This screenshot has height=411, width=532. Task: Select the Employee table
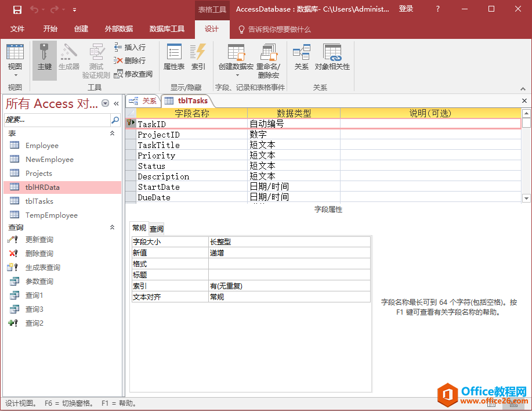click(63, 146)
